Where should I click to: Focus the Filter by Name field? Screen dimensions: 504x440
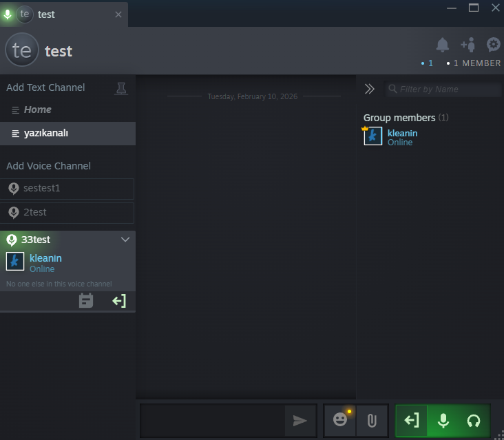pos(443,89)
